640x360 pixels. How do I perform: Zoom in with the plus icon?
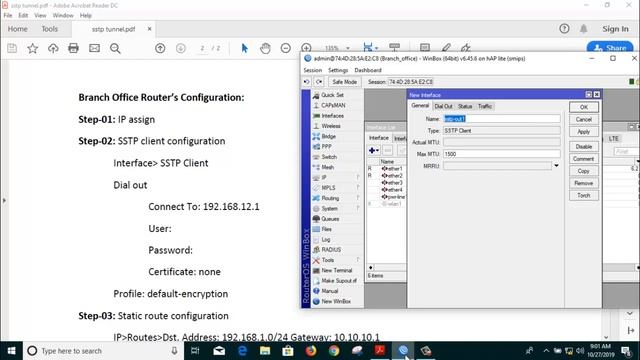coord(306,48)
